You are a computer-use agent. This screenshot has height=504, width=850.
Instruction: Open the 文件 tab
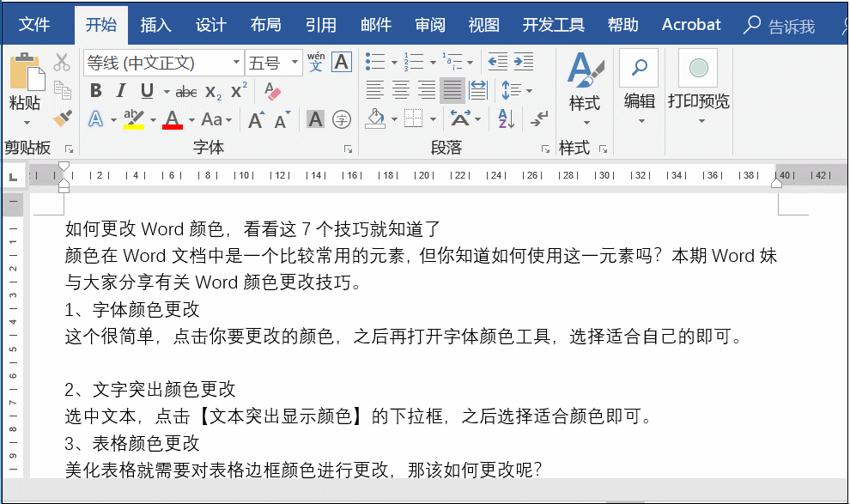click(34, 24)
